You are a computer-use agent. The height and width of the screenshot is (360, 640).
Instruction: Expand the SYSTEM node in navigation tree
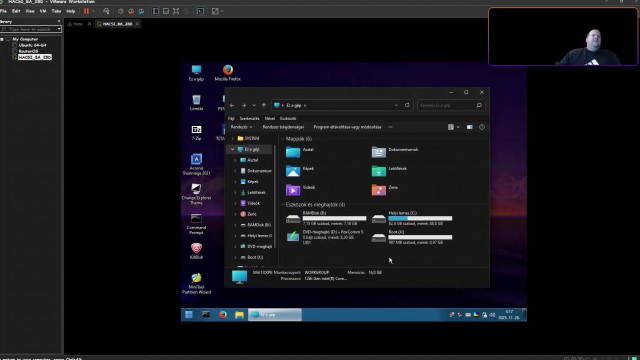232,138
